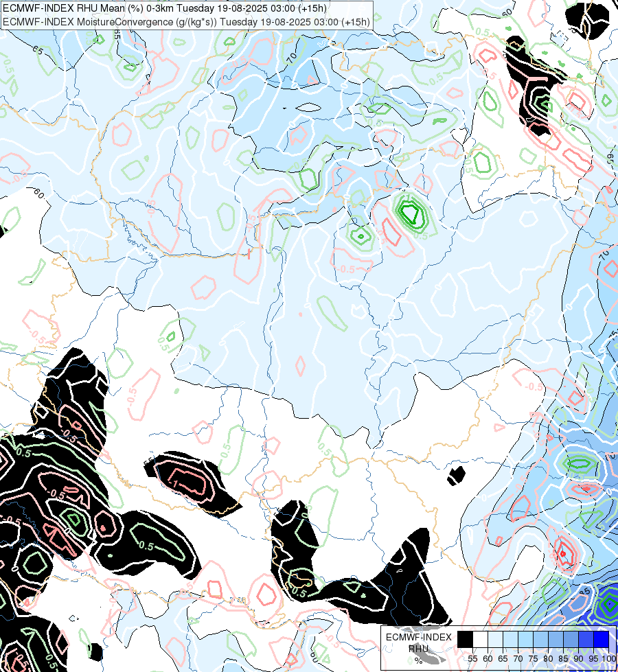
Task: Click the white legend swatch between 55 and 60
Action: pyautogui.click(x=481, y=639)
